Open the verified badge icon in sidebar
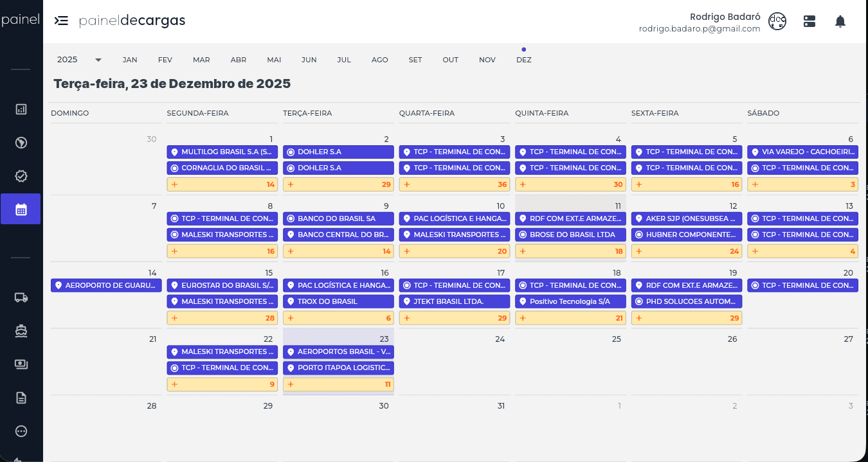 21,176
